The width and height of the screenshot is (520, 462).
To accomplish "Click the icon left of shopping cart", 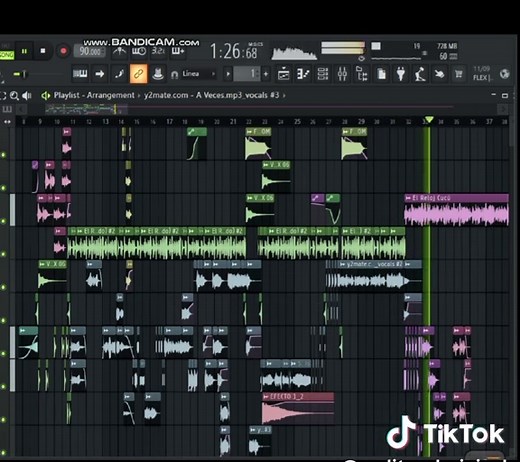I will (439, 74).
